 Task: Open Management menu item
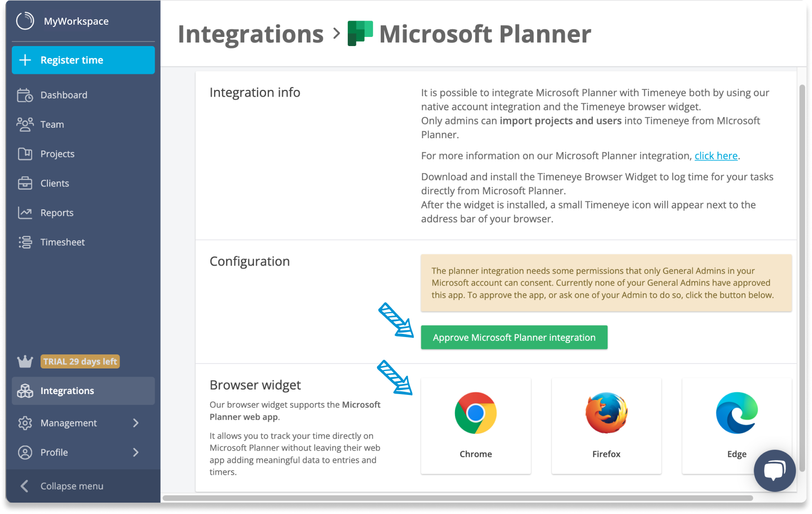point(83,423)
